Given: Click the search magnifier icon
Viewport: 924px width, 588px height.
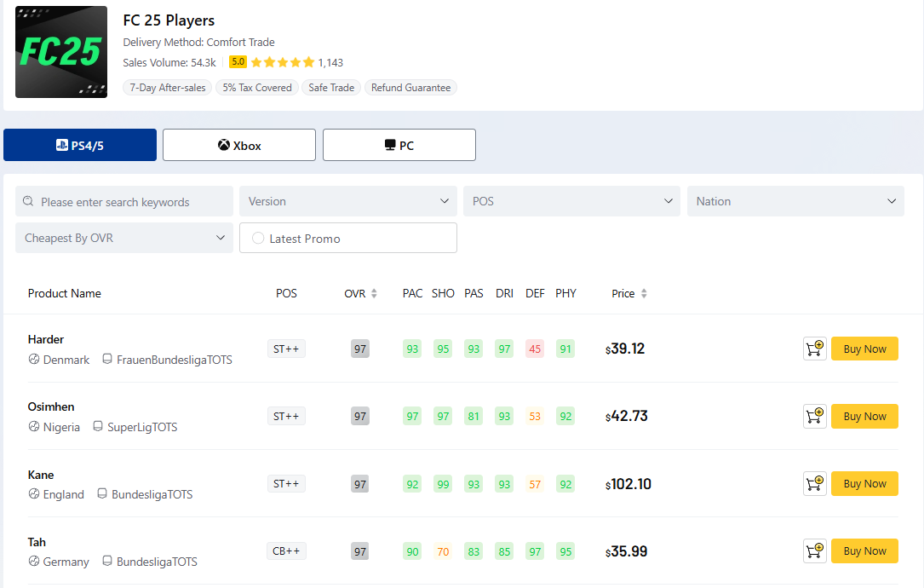Looking at the screenshot, I should pyautogui.click(x=28, y=201).
